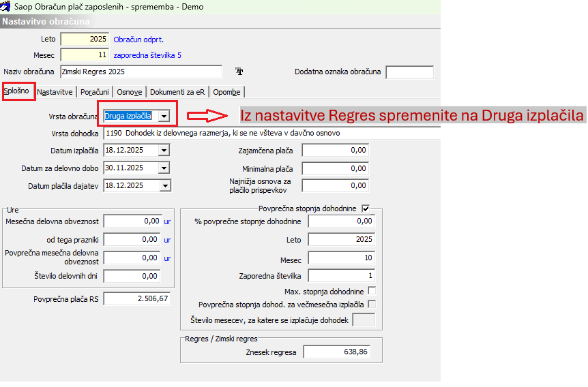The width and height of the screenshot is (588, 387).
Task: Click the Datum za delovno dobo value 30.11.2025
Action: tap(124, 168)
